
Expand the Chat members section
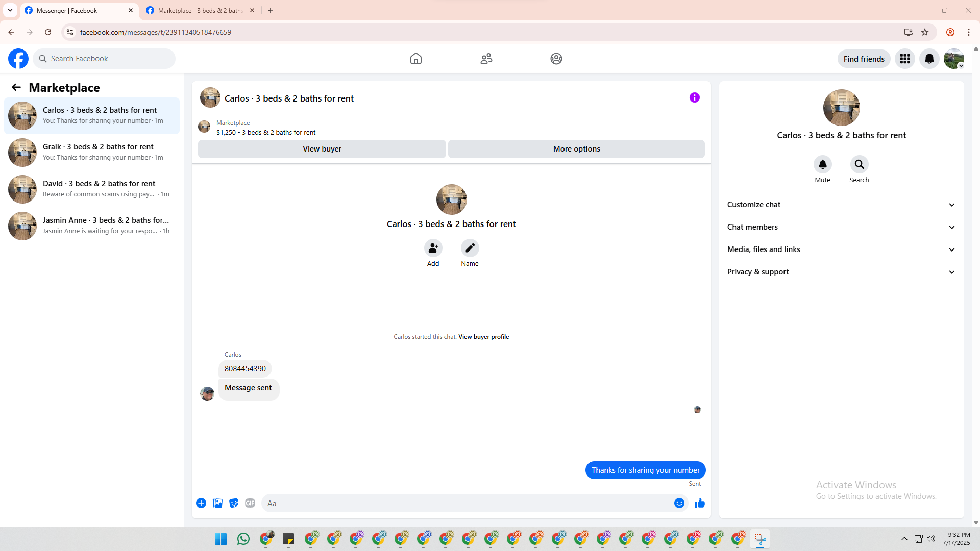842,227
